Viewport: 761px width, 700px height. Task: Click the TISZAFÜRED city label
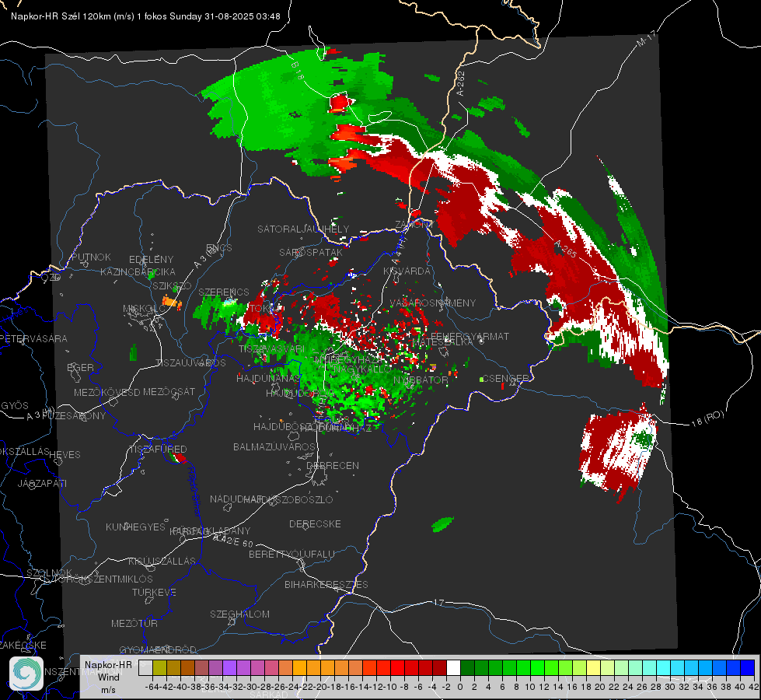158,449
